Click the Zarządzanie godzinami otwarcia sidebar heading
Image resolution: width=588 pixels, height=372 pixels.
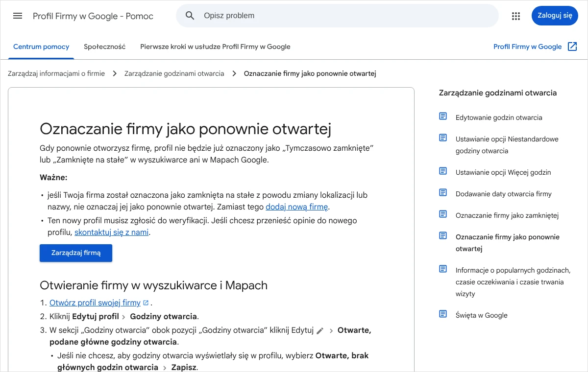[x=498, y=93]
